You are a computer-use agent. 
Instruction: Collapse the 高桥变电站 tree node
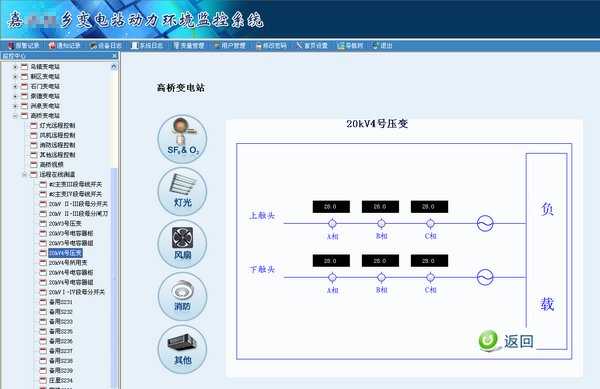(15, 116)
